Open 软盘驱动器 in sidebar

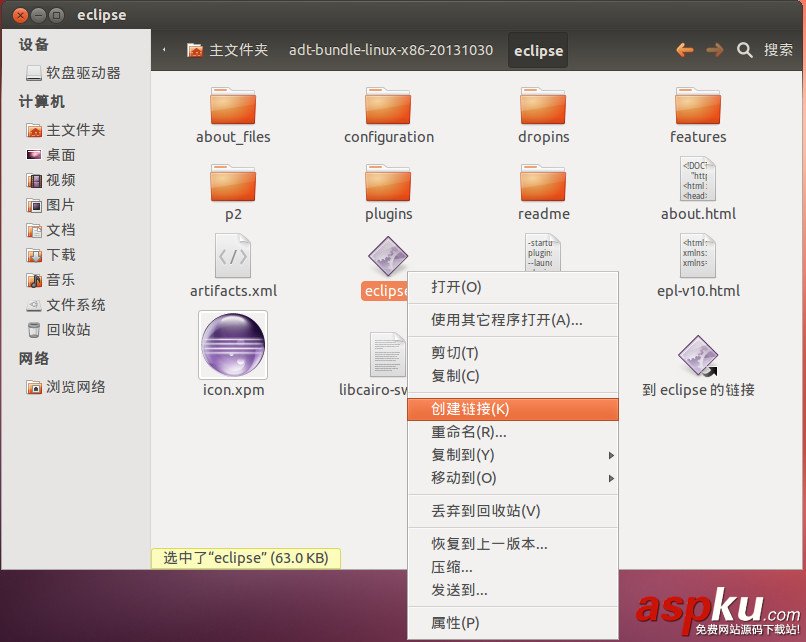[x=73, y=73]
